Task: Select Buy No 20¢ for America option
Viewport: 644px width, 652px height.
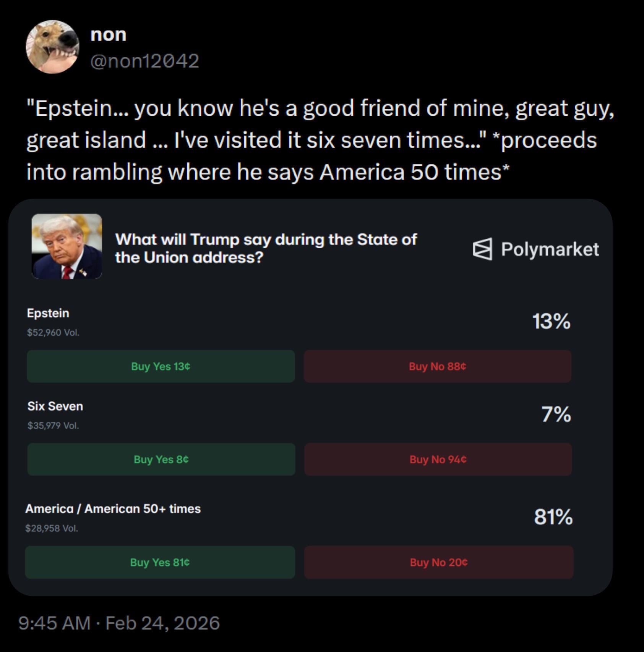Action: tap(438, 562)
